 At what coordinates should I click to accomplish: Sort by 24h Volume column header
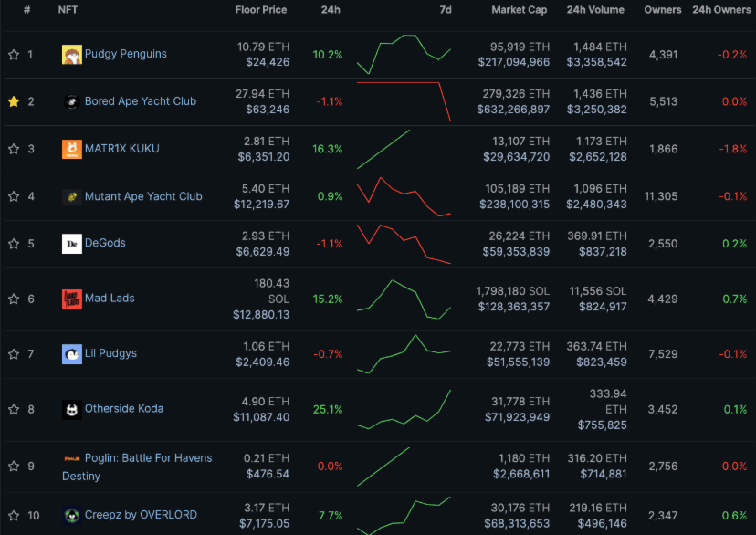(x=595, y=10)
